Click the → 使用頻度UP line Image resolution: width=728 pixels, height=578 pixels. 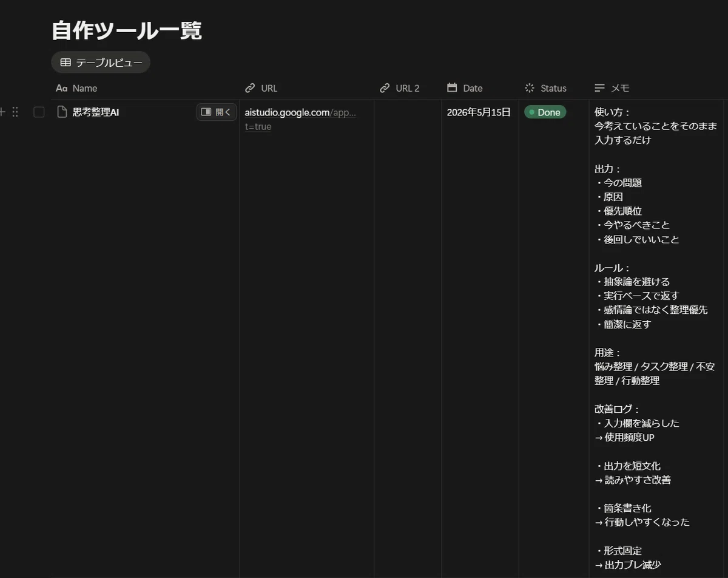tap(624, 437)
